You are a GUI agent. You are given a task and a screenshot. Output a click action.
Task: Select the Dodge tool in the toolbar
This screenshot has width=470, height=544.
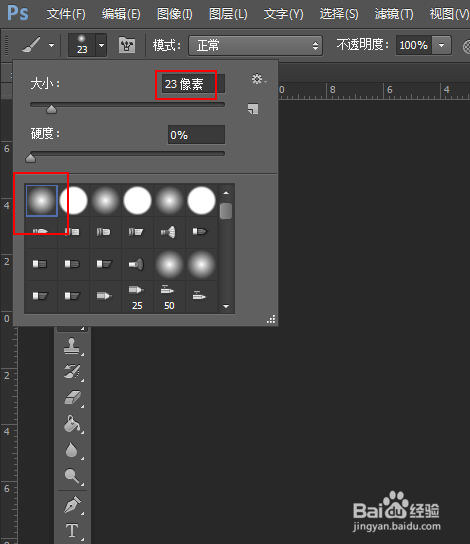[x=72, y=476]
